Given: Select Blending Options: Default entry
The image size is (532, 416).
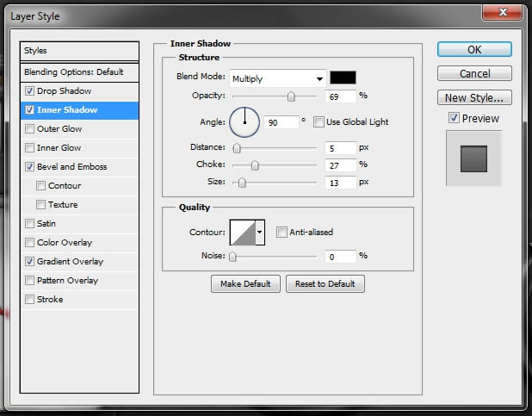Looking at the screenshot, I should click(x=79, y=72).
